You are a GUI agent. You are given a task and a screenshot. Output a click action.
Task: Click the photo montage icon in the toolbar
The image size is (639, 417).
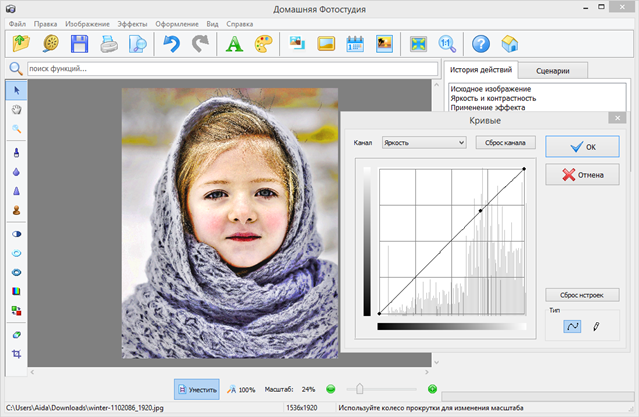297,43
